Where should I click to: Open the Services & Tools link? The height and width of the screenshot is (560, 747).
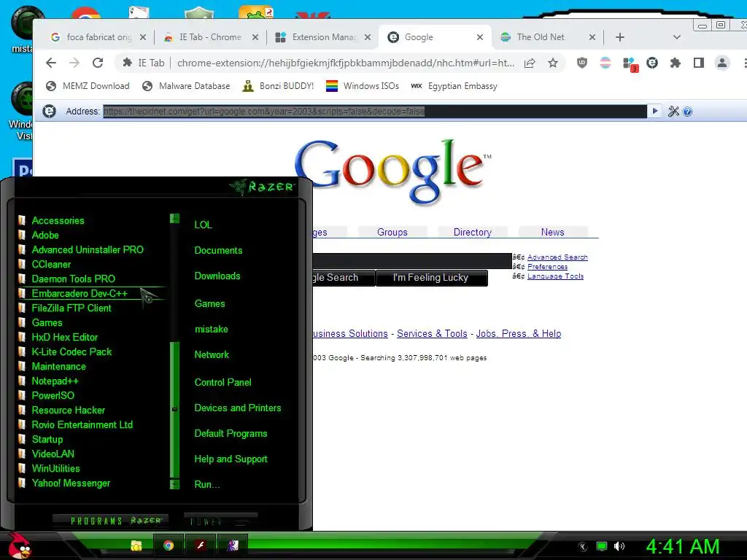pos(432,333)
